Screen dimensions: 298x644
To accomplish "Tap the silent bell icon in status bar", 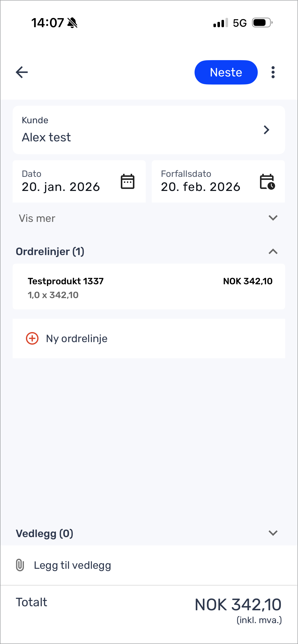I will coord(72,23).
